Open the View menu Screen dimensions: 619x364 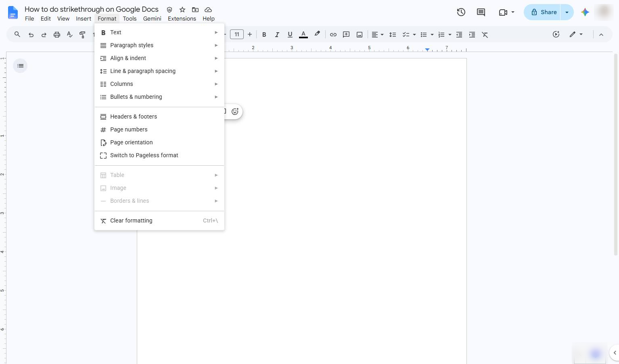point(63,19)
